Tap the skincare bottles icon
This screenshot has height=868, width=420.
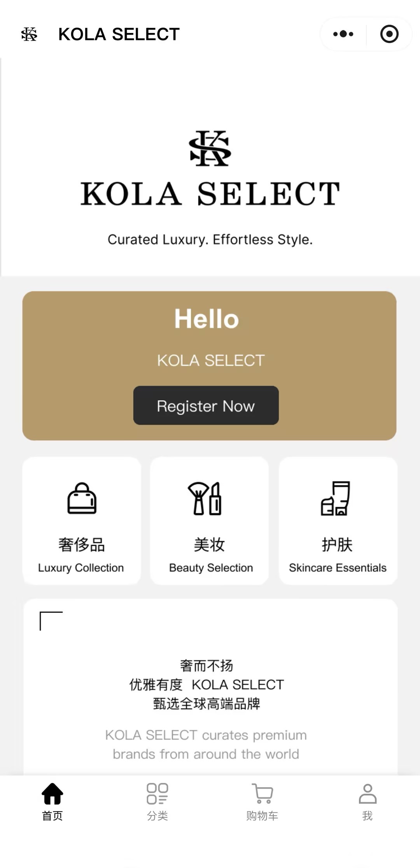[336, 498]
